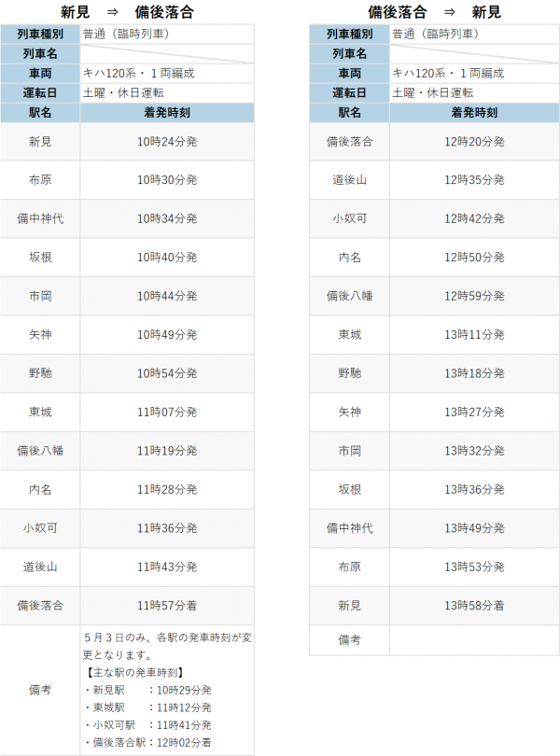
Task: Click 道後山 station beside 11時43分発
Action: [x=40, y=567]
